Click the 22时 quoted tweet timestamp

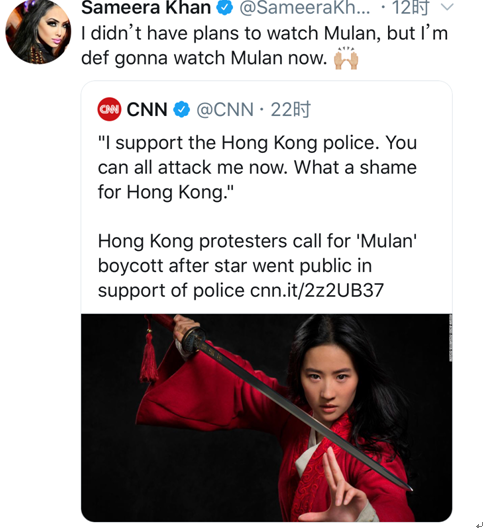(x=290, y=109)
